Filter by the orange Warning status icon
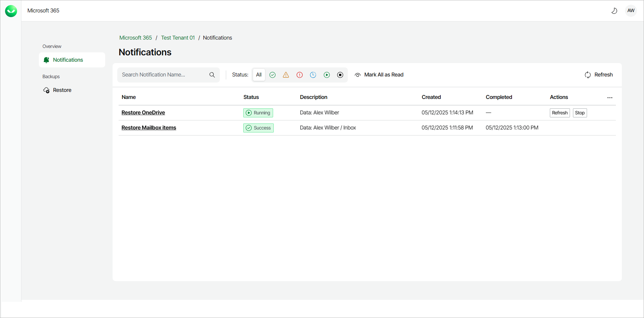The width and height of the screenshot is (644, 318). (x=286, y=75)
